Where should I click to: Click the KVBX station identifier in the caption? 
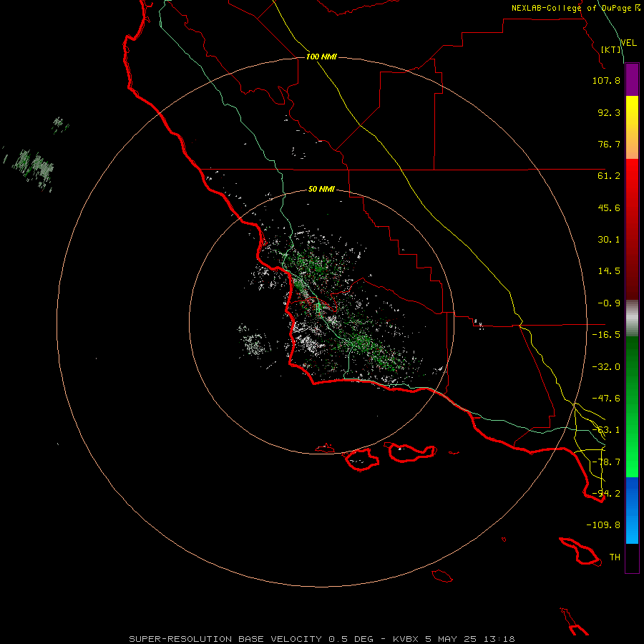pyautogui.click(x=407, y=639)
